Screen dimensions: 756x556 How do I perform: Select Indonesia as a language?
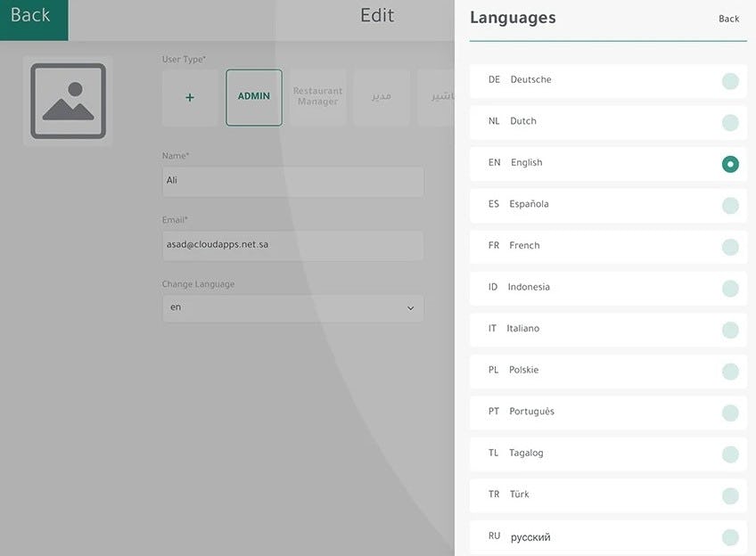click(x=730, y=288)
